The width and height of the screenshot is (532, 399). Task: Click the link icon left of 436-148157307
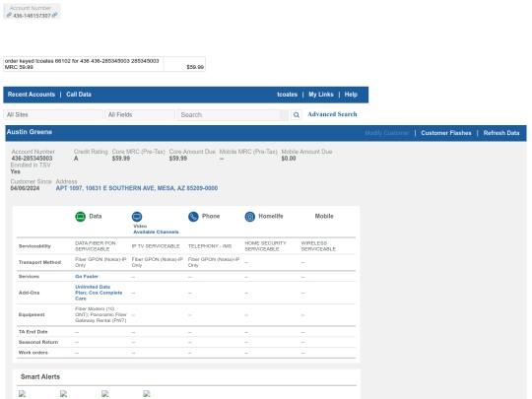pos(9,15)
